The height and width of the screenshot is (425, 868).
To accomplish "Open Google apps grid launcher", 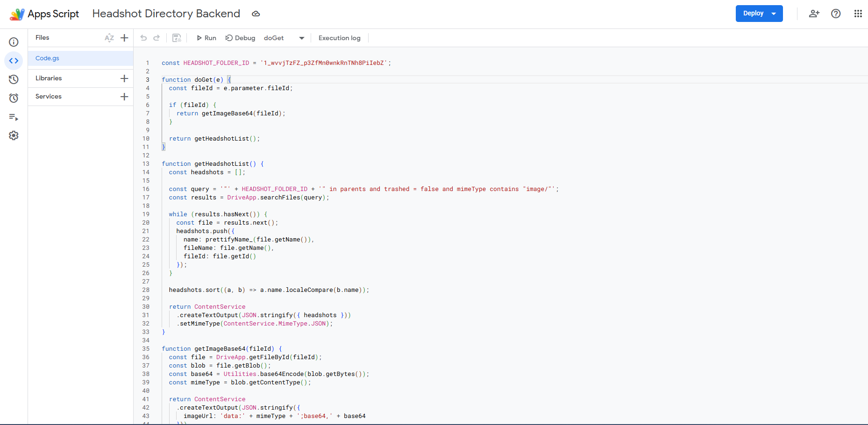I will pyautogui.click(x=858, y=14).
